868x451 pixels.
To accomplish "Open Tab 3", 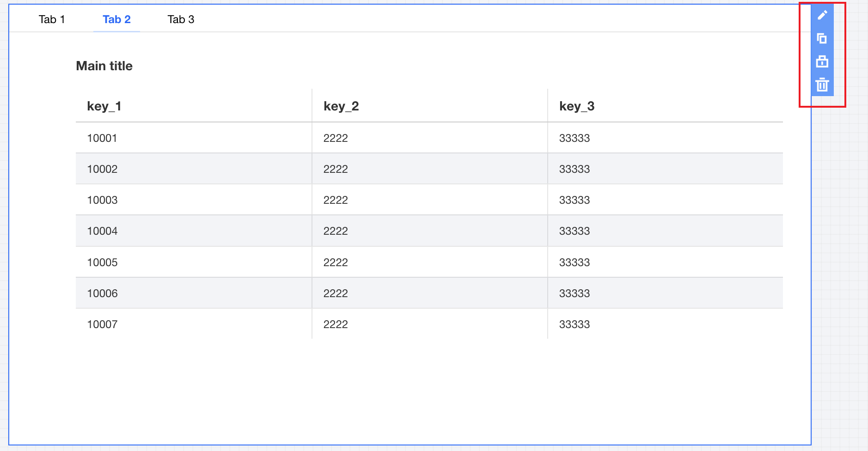I will click(181, 19).
